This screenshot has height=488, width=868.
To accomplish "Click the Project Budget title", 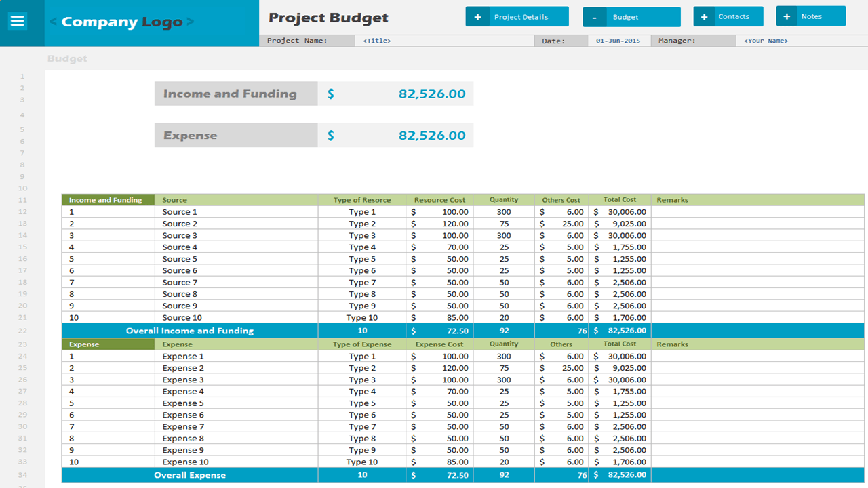I will [328, 18].
